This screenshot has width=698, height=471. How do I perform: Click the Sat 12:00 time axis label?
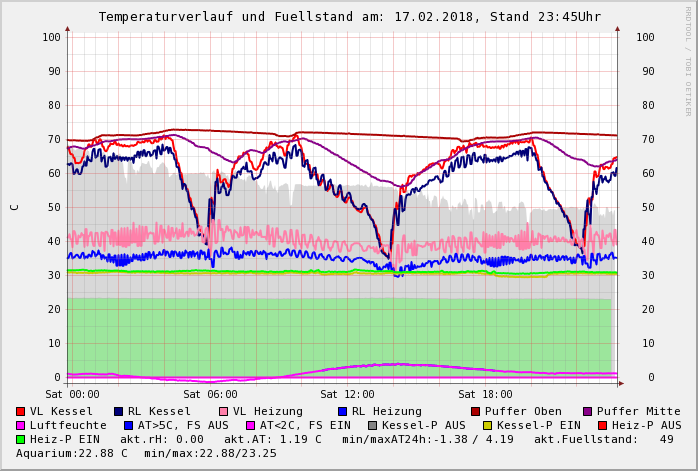[x=347, y=394]
